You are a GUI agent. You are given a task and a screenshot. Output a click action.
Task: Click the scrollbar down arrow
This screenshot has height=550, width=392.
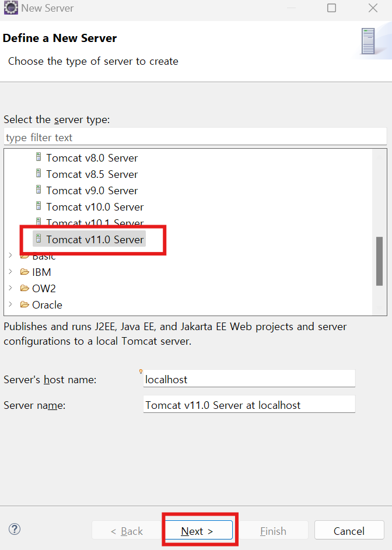click(379, 309)
